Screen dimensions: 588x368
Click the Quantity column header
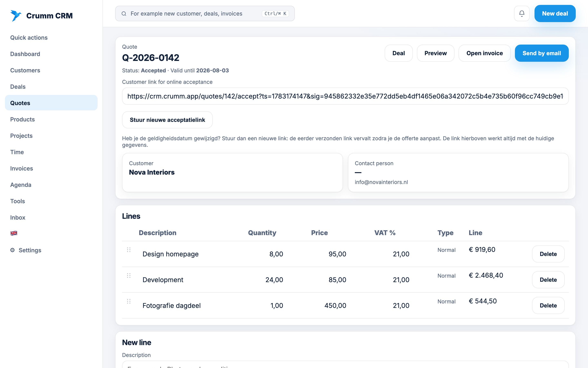tap(262, 233)
